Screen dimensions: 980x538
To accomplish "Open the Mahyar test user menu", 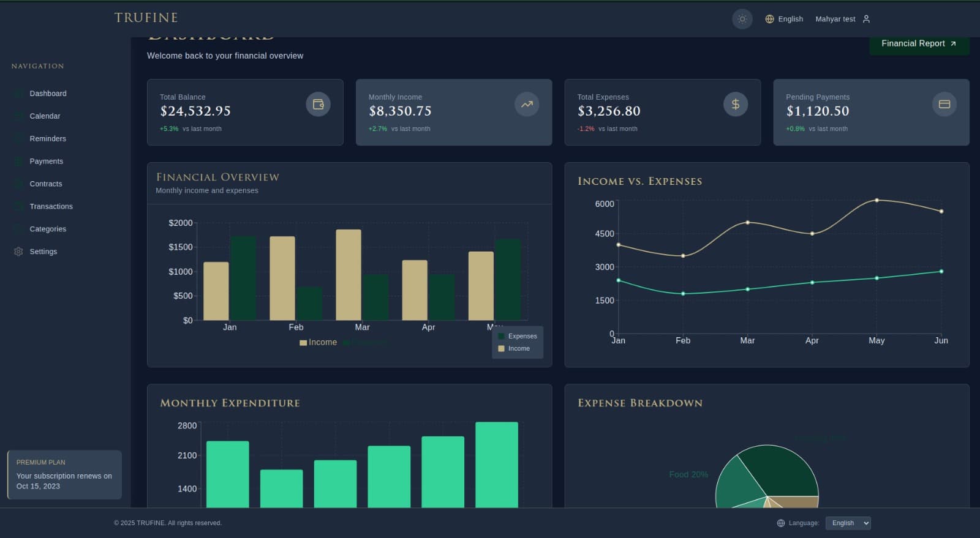I will pos(835,19).
